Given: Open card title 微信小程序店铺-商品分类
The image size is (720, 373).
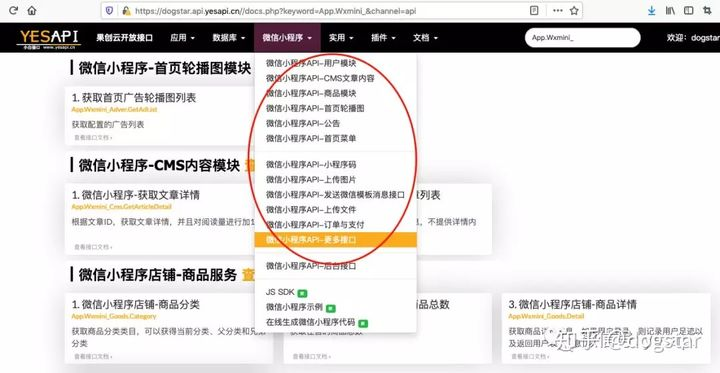Looking at the screenshot, I should tap(135, 305).
